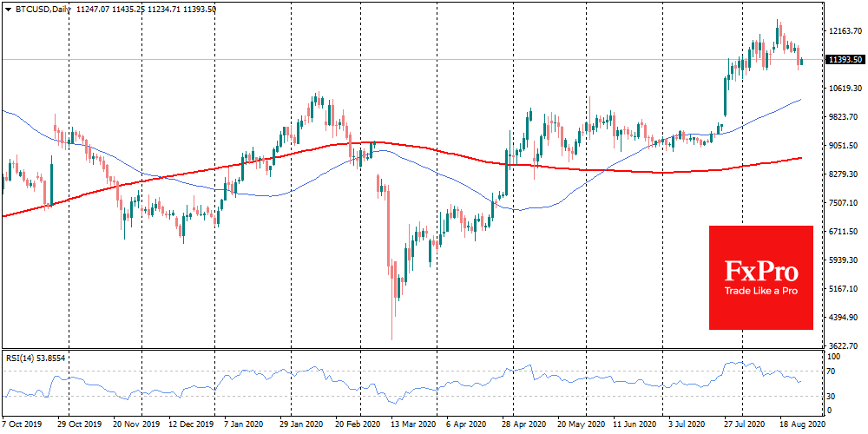
Task: Click the 7507.10 price scale value
Action: [x=845, y=203]
